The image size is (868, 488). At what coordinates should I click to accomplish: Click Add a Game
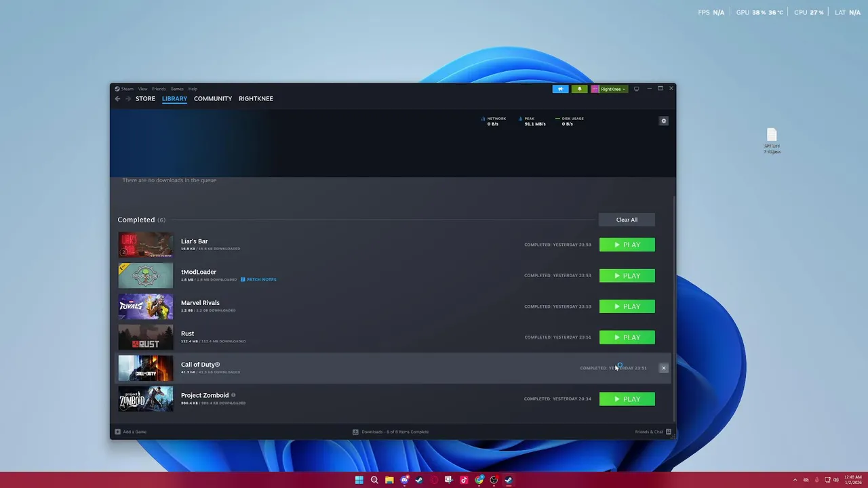(x=130, y=432)
